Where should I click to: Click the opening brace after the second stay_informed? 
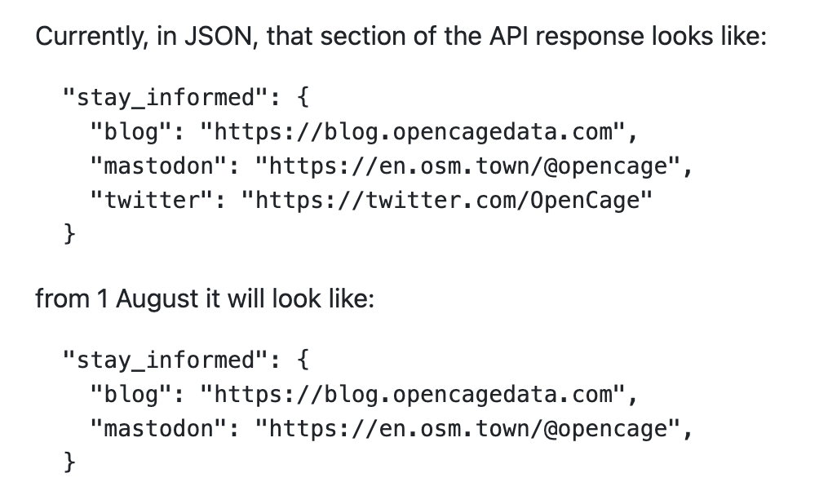coord(303,360)
